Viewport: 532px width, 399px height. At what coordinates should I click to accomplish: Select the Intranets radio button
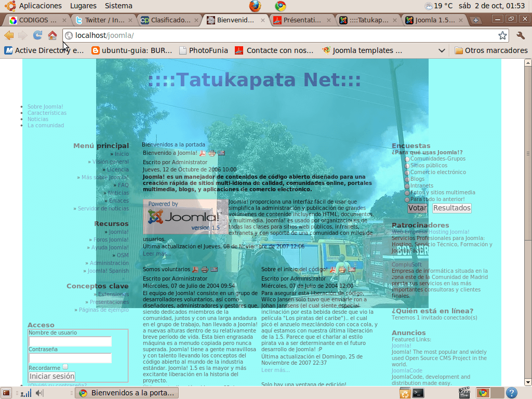tap(407, 187)
